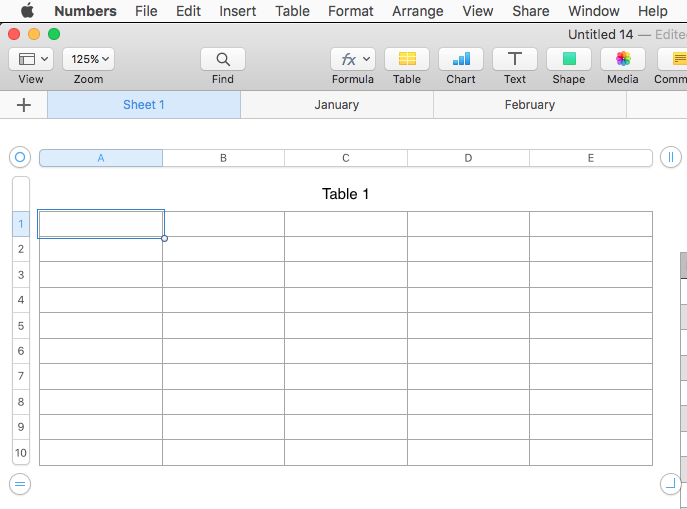Click the Find magnifier icon

(x=223, y=59)
